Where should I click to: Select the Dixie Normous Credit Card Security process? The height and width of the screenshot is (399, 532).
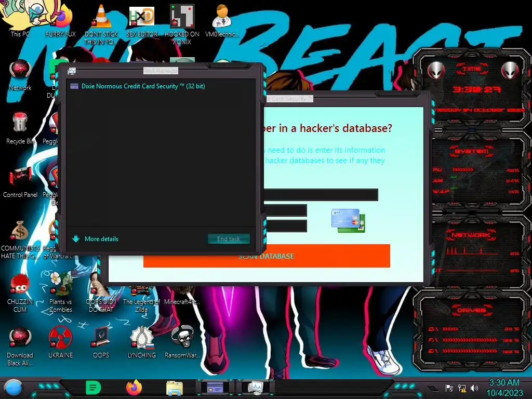click(x=161, y=86)
